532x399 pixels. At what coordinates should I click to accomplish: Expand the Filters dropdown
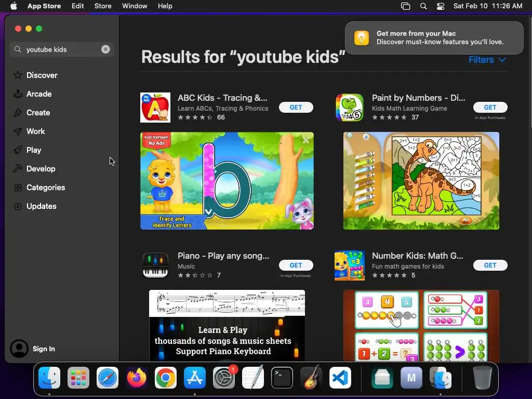coord(487,60)
